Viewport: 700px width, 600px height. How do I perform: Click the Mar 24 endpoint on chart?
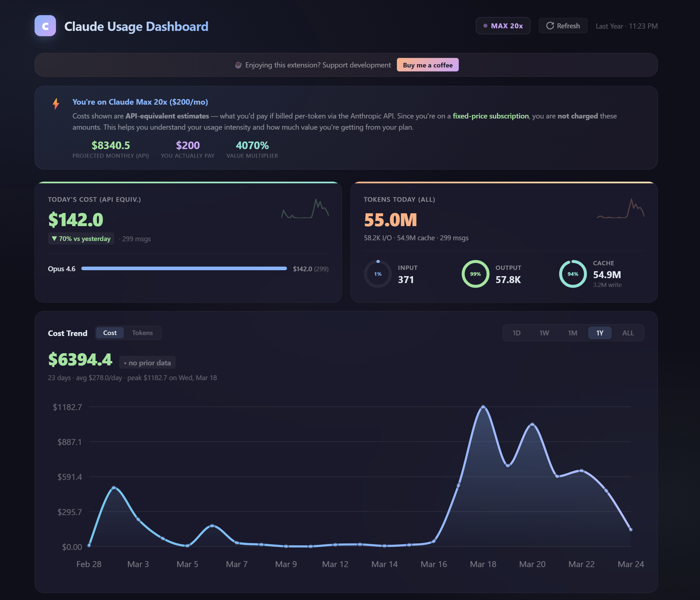631,529
